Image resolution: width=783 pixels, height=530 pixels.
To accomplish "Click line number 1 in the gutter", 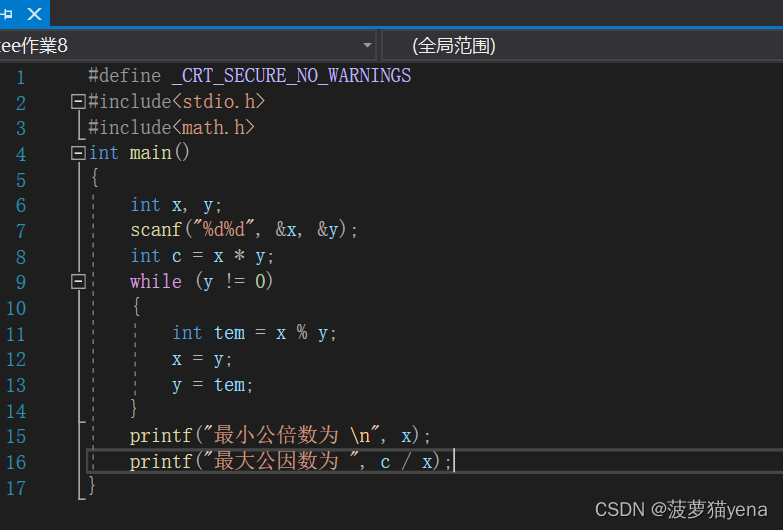I will pos(20,77).
